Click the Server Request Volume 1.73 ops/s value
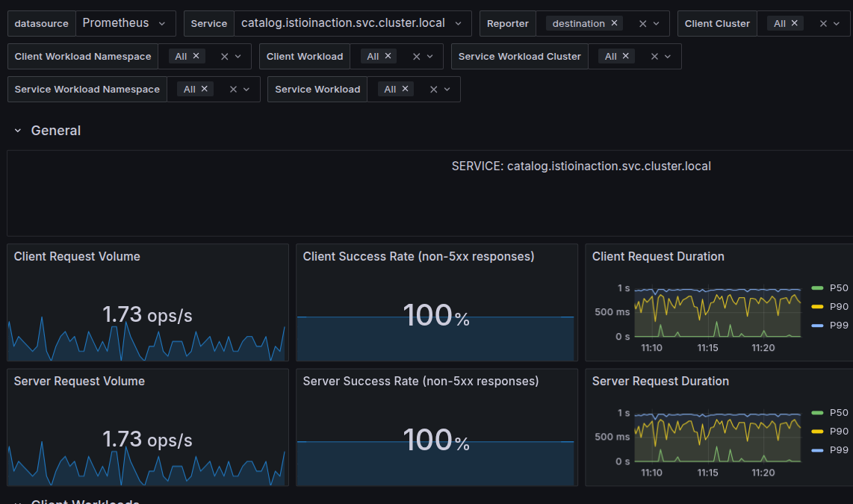853x504 pixels. coord(147,439)
